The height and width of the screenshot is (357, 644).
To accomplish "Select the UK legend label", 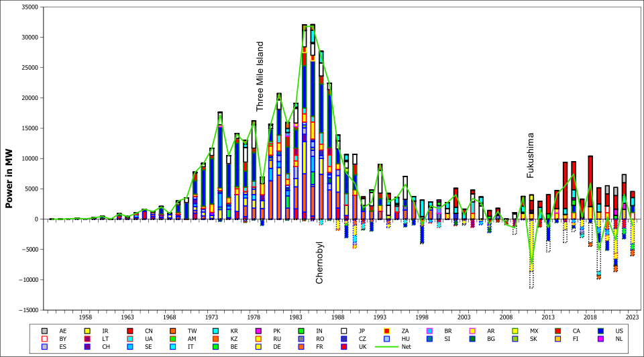I will (363, 347).
